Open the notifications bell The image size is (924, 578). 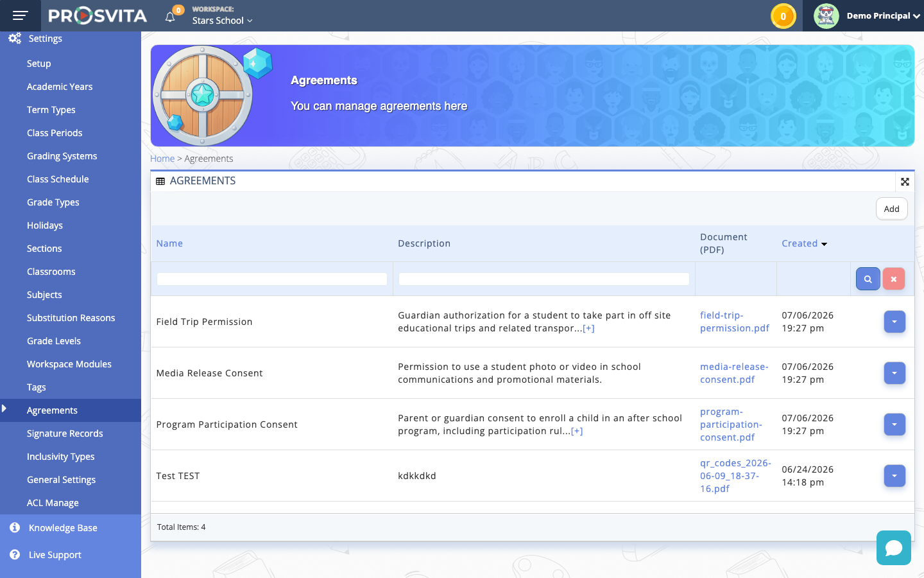tap(170, 17)
